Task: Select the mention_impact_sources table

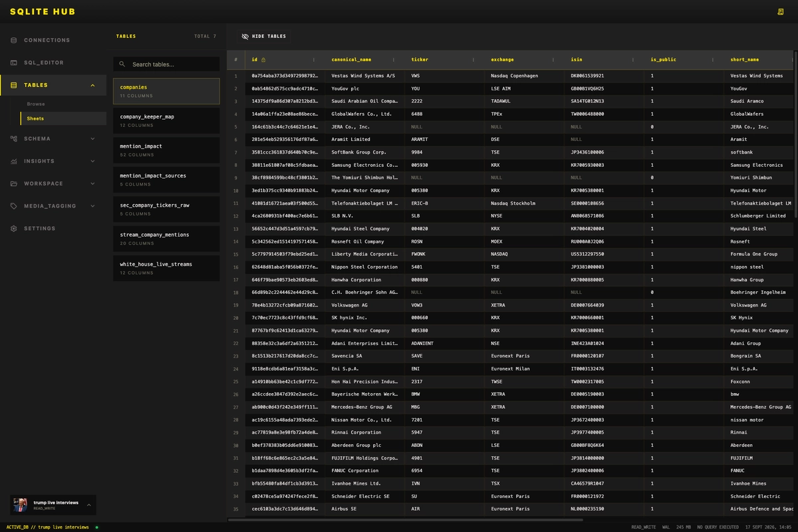Action: 166,180
